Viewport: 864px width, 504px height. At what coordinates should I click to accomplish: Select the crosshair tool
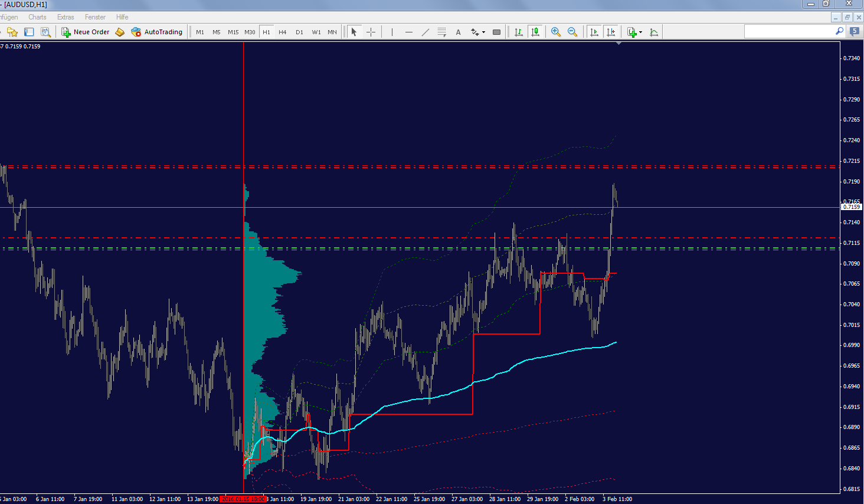point(371,32)
